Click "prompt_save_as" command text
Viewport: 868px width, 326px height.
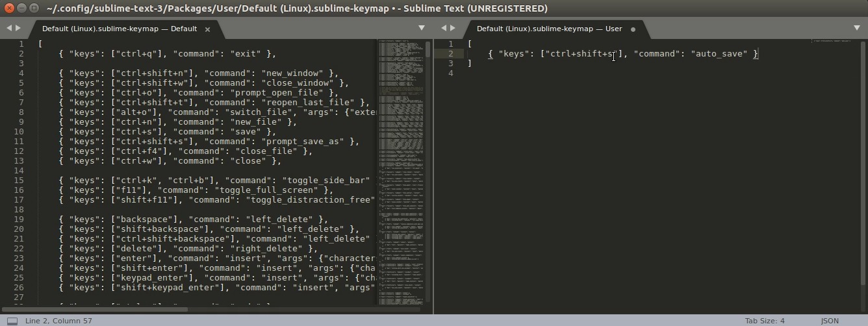tap(303, 142)
